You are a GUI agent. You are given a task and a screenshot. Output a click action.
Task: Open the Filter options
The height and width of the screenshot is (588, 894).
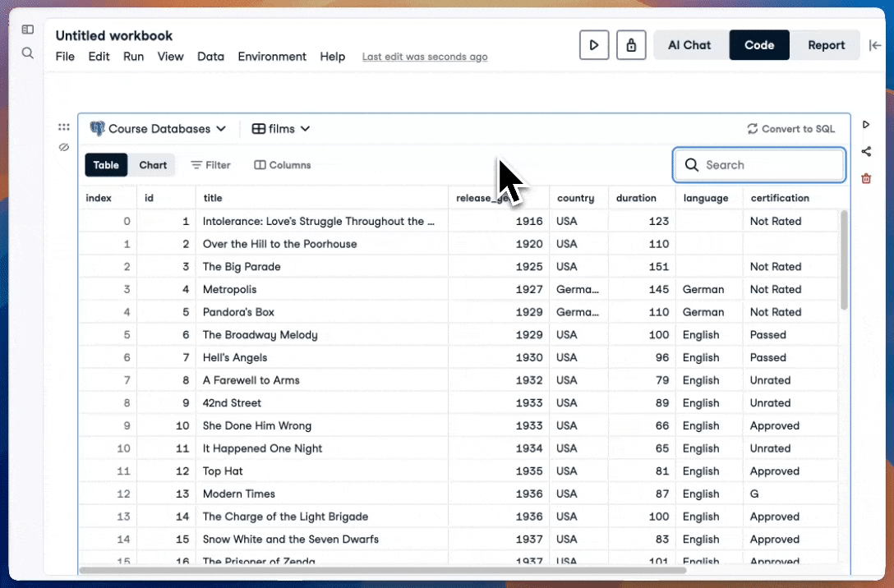[x=210, y=165]
